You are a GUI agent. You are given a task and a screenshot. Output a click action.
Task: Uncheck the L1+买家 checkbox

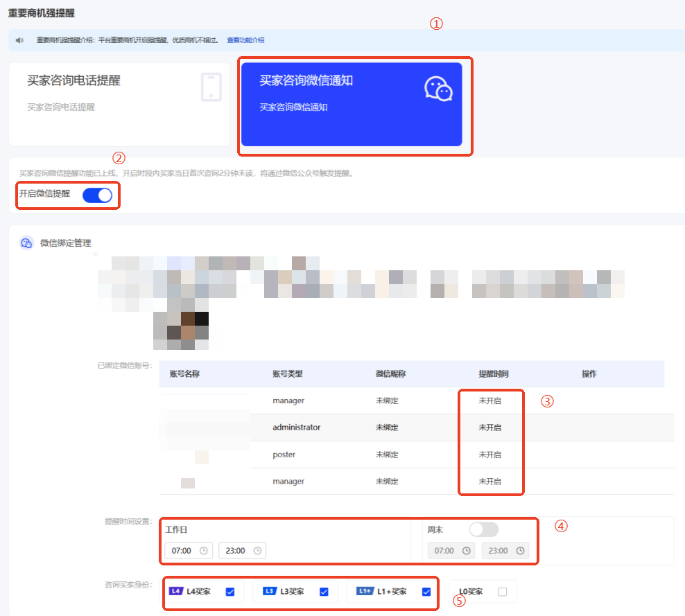click(x=426, y=592)
